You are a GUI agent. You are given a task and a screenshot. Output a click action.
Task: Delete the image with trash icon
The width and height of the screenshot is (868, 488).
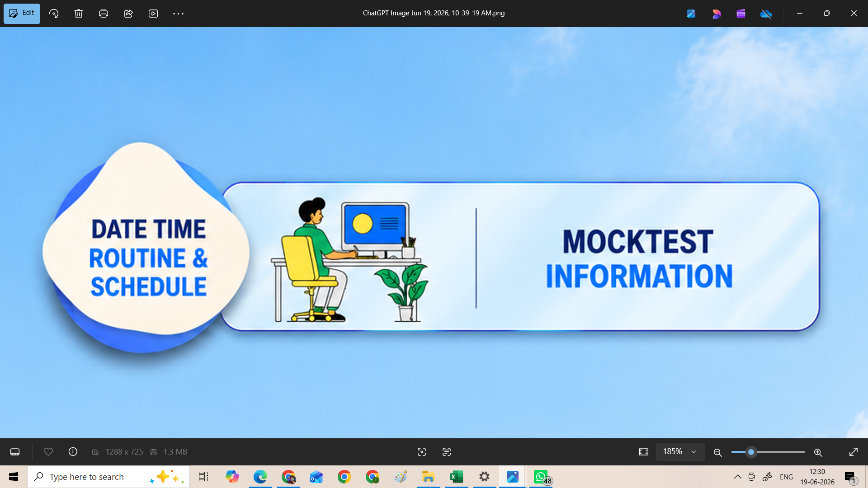(x=79, y=14)
